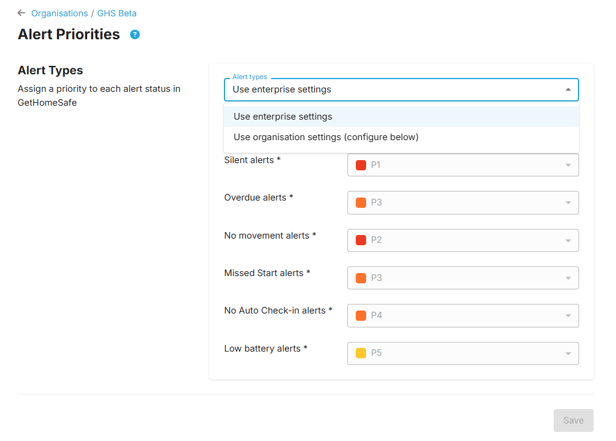Collapse the Alert types dropdown arrow
This screenshot has width=616, height=441.
568,90
